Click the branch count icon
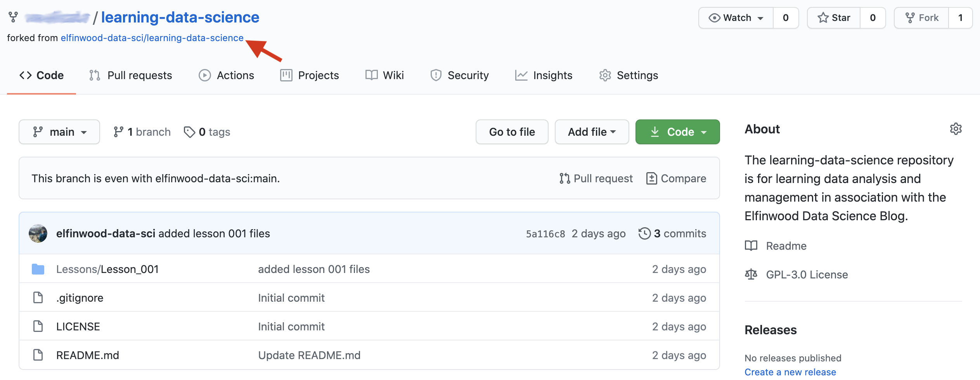 point(118,132)
